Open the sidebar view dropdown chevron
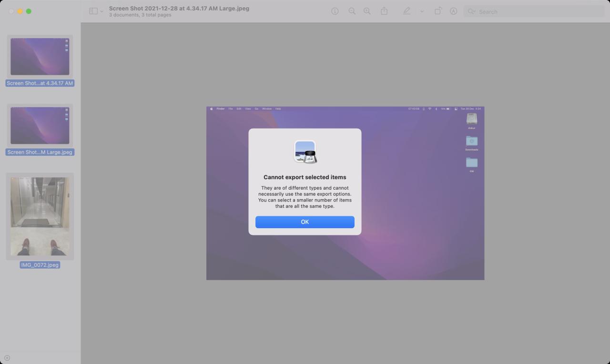The height and width of the screenshot is (364, 610). (x=101, y=10)
